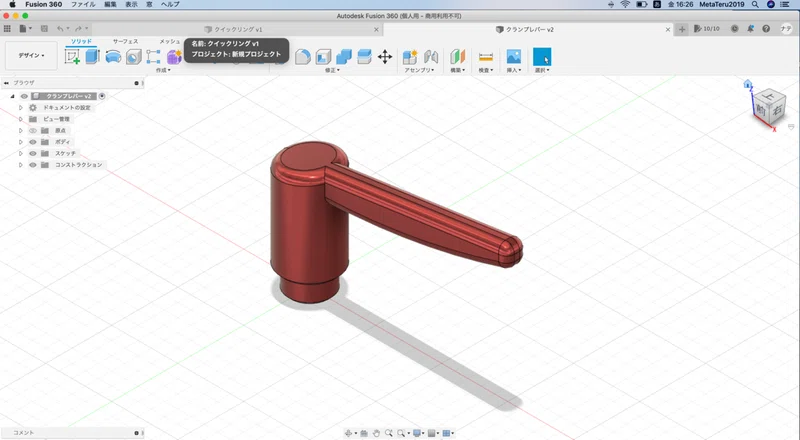Image resolution: width=800 pixels, height=440 pixels.
Task: Expand the ビュー管理 node
Action: click(20, 119)
